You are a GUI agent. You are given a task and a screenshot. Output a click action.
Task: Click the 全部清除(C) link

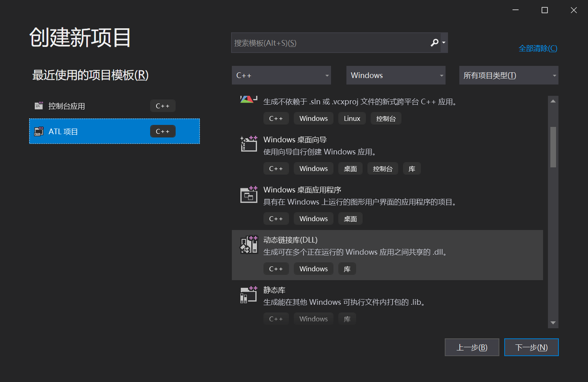tap(538, 49)
